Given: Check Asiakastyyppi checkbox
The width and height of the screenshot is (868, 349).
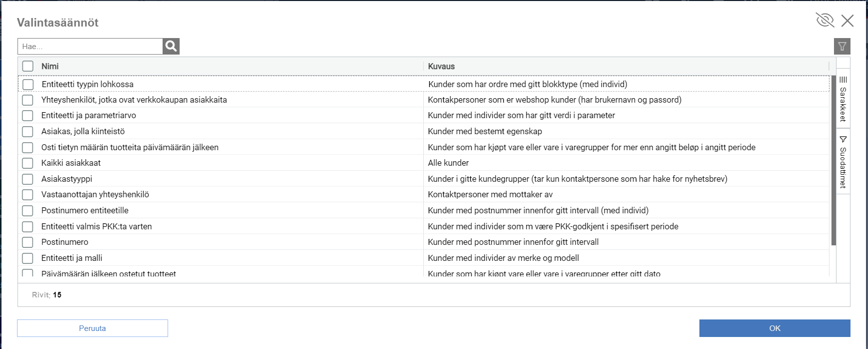Looking at the screenshot, I should coord(28,179).
